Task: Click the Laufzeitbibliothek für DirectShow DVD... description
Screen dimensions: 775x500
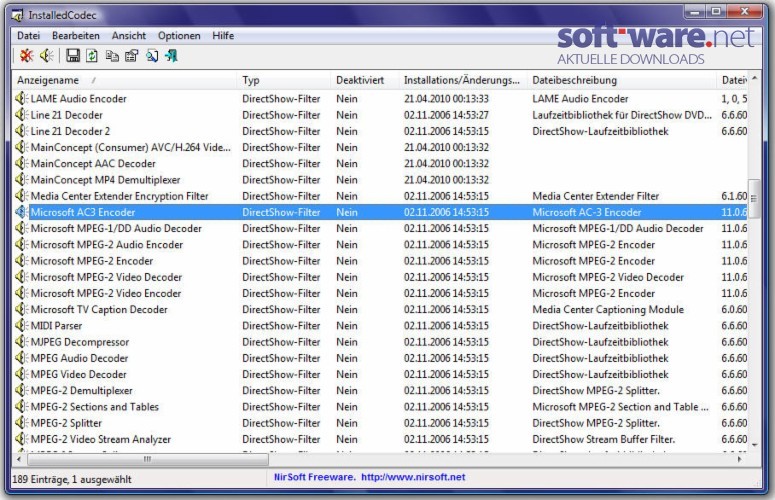Action: (x=622, y=115)
